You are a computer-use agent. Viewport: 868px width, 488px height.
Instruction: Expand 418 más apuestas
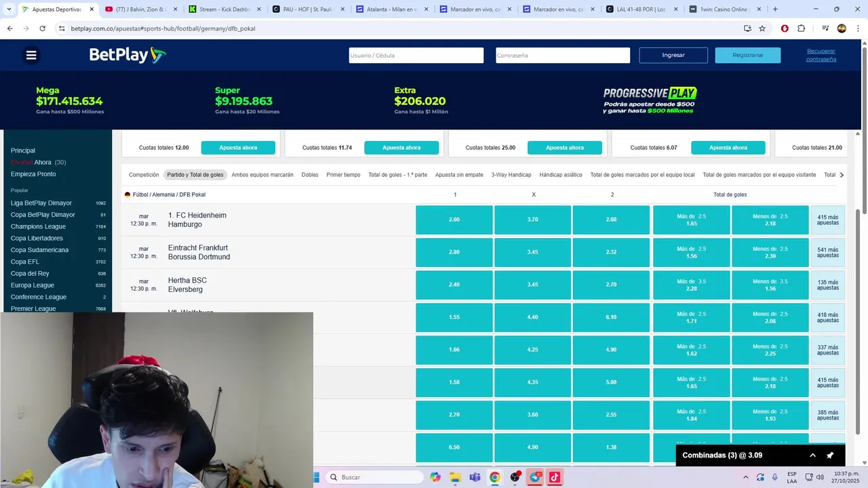pos(827,317)
